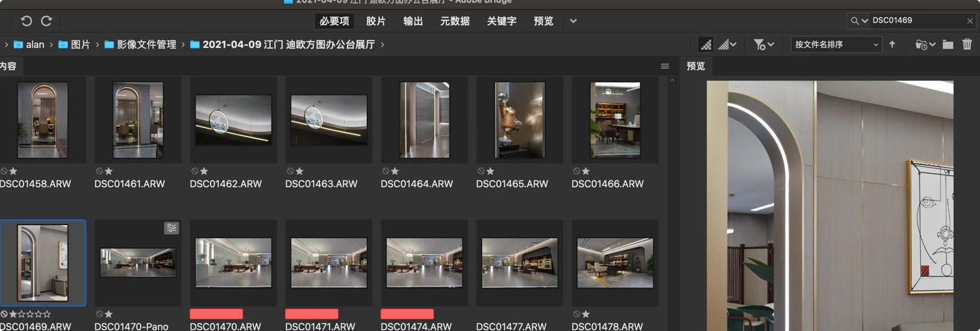Go to 影像文件管理 folder in breadcrumb
980x331 pixels.
pos(140,44)
